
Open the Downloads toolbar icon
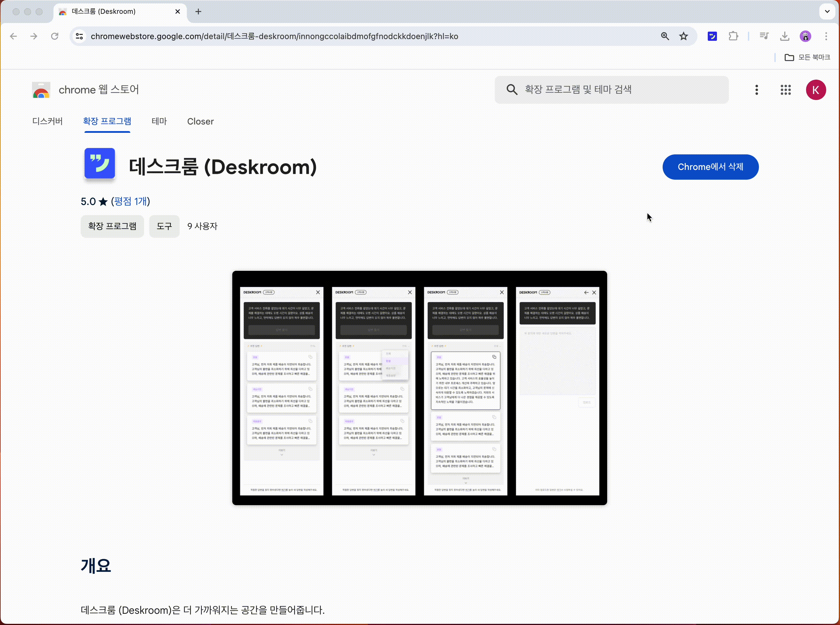click(785, 36)
